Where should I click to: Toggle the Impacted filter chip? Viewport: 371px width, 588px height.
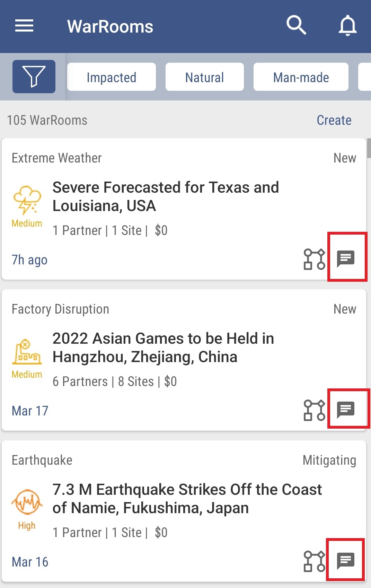click(112, 77)
